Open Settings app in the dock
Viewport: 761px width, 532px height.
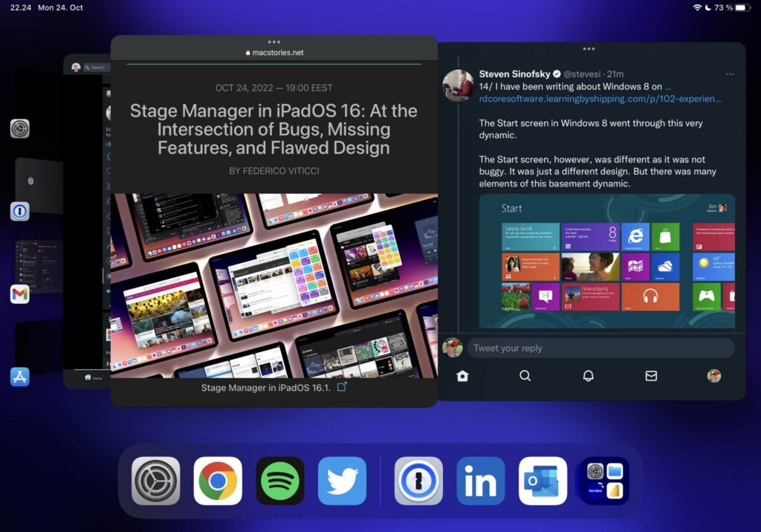[156, 481]
